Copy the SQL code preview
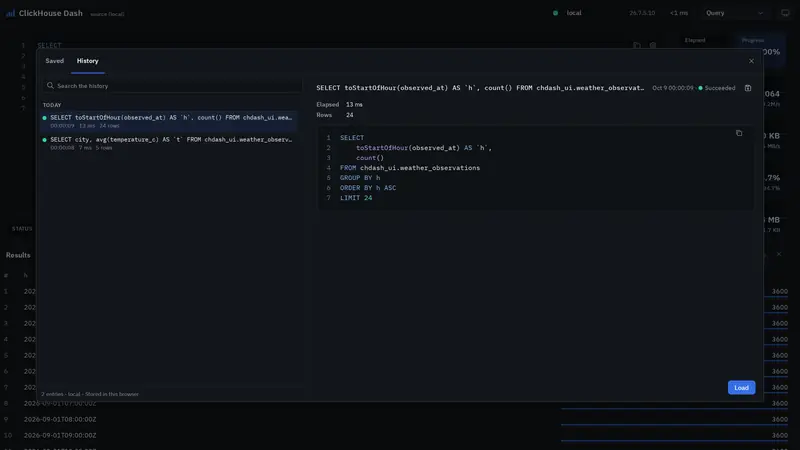800x450 pixels. [739, 133]
